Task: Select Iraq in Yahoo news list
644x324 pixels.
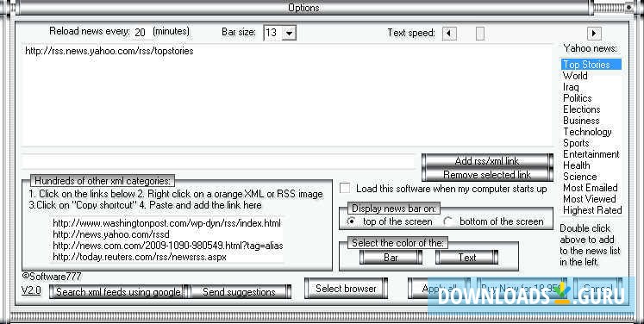Action: coord(591,87)
